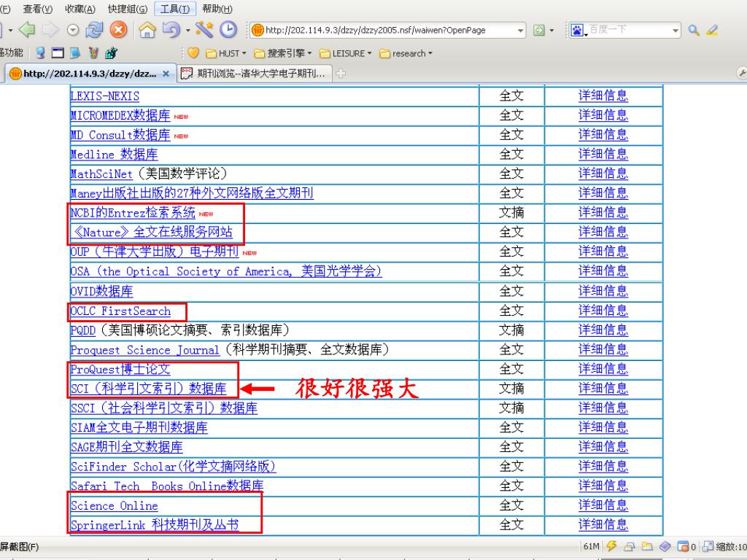The height and width of the screenshot is (560, 747).
Task: Add a new tab with plus button
Action: pyautogui.click(x=340, y=74)
